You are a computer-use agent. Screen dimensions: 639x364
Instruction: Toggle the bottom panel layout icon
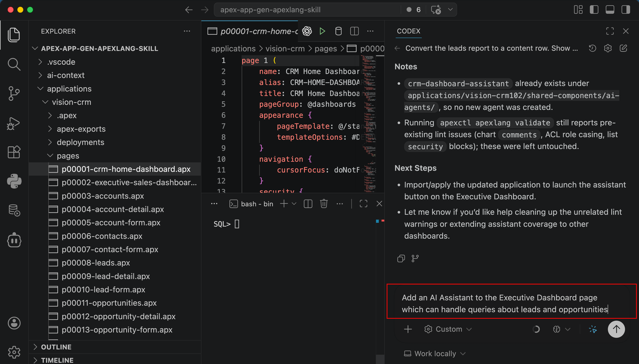pyautogui.click(x=610, y=9)
